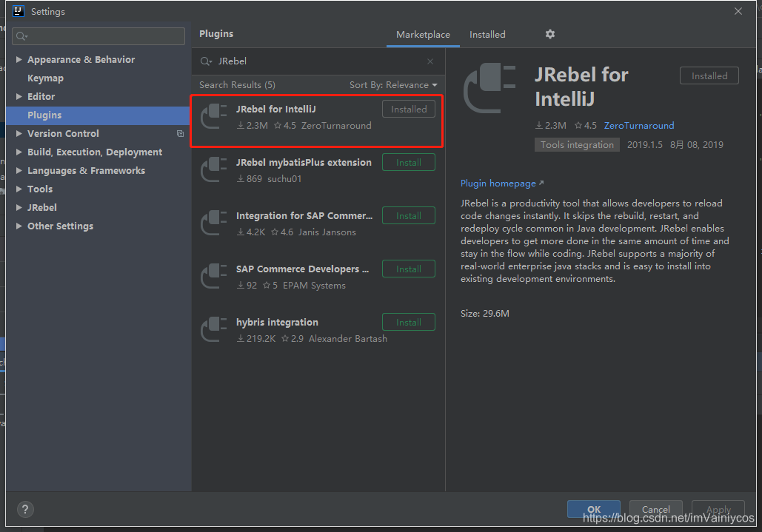The width and height of the screenshot is (762, 532).
Task: Open the Plugin homepage link
Action: pyautogui.click(x=502, y=183)
